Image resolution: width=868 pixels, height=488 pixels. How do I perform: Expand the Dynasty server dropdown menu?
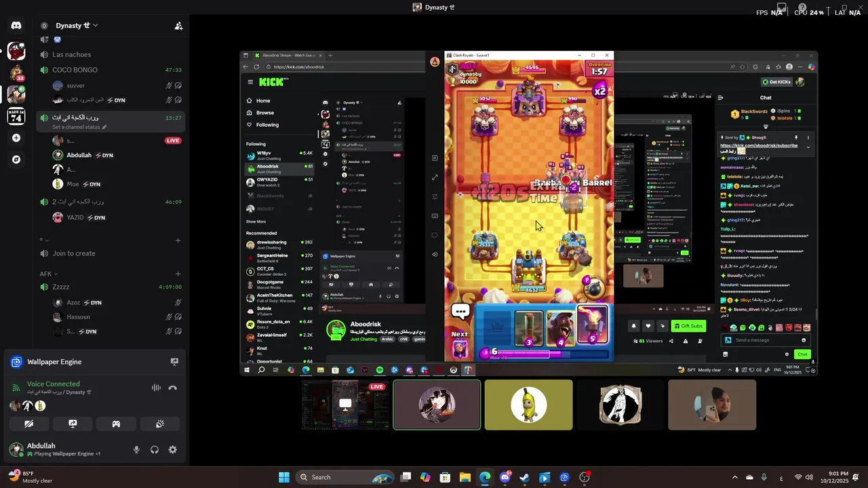(77, 26)
